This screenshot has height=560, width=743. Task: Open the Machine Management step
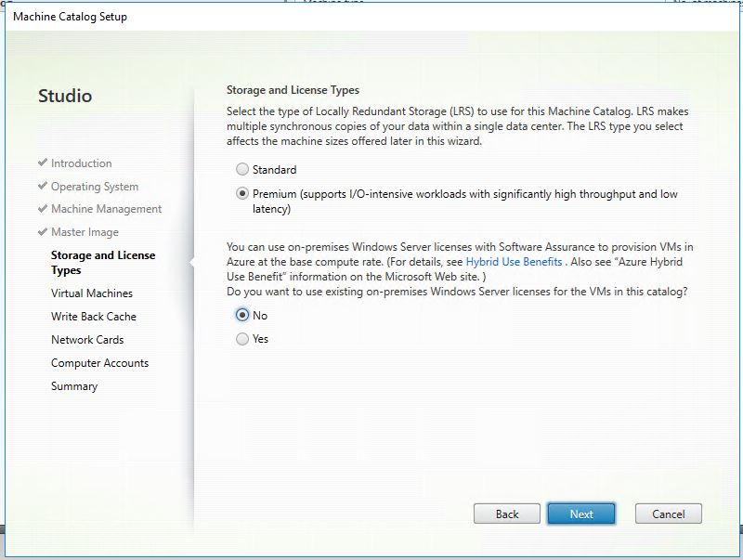click(106, 209)
